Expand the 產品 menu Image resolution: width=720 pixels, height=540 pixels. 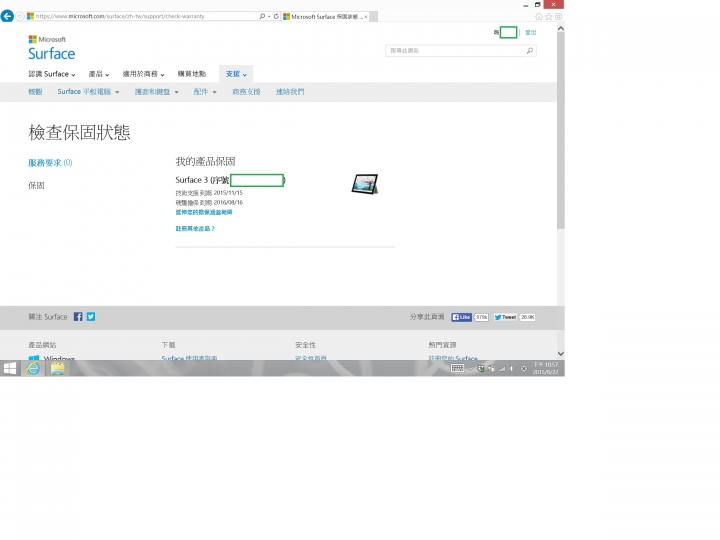pos(99,74)
